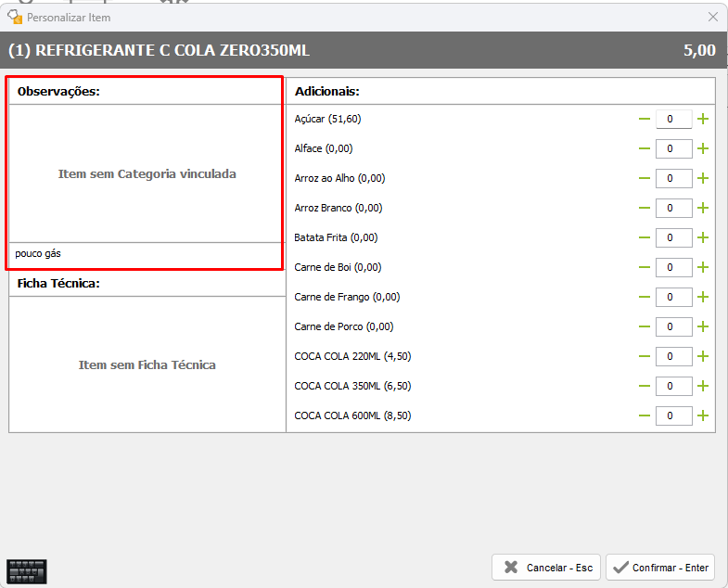The image size is (728, 588).
Task: Select the Açúcar quantity input box
Action: click(x=673, y=119)
